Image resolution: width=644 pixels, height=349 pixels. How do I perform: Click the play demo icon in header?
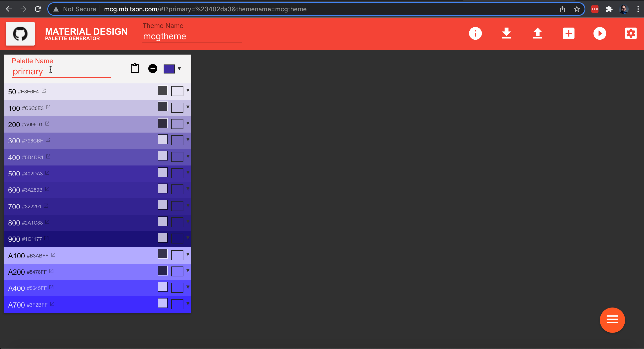tap(600, 34)
